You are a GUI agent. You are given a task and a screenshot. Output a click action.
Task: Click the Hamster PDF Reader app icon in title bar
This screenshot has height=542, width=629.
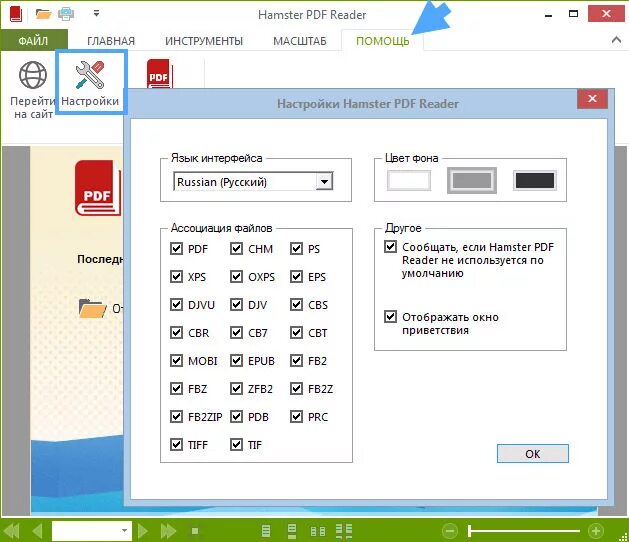pos(16,14)
